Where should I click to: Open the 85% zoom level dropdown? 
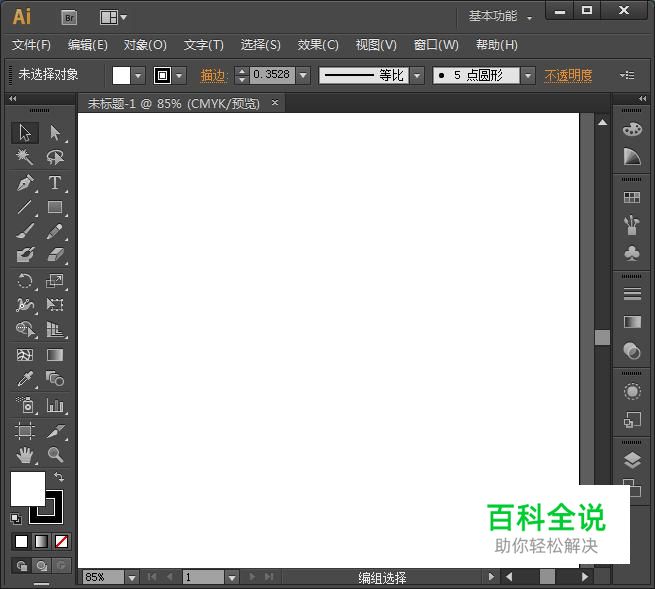[131, 577]
